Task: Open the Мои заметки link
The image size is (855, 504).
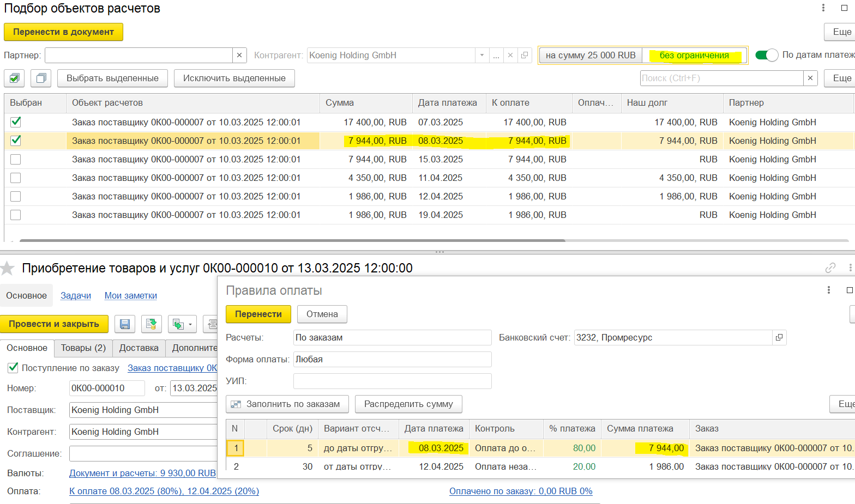Action: (x=130, y=295)
